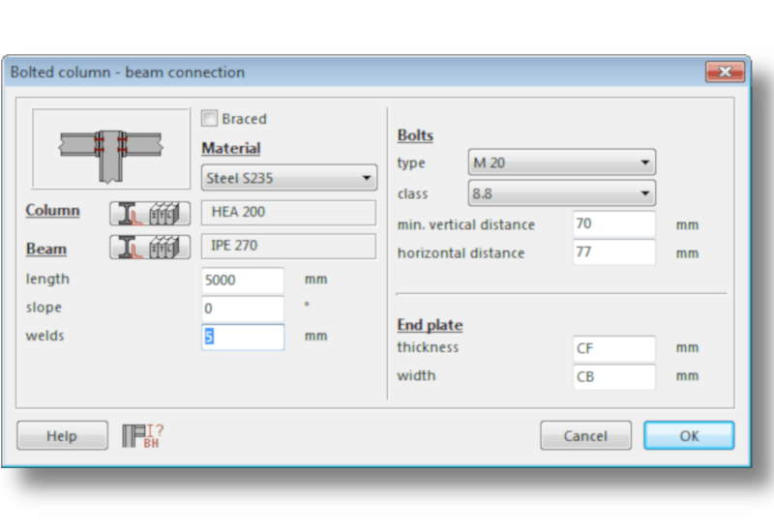Click the Material heading

[231, 149]
